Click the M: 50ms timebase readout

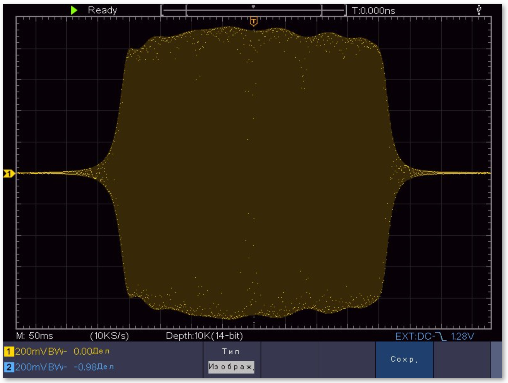tap(35, 336)
